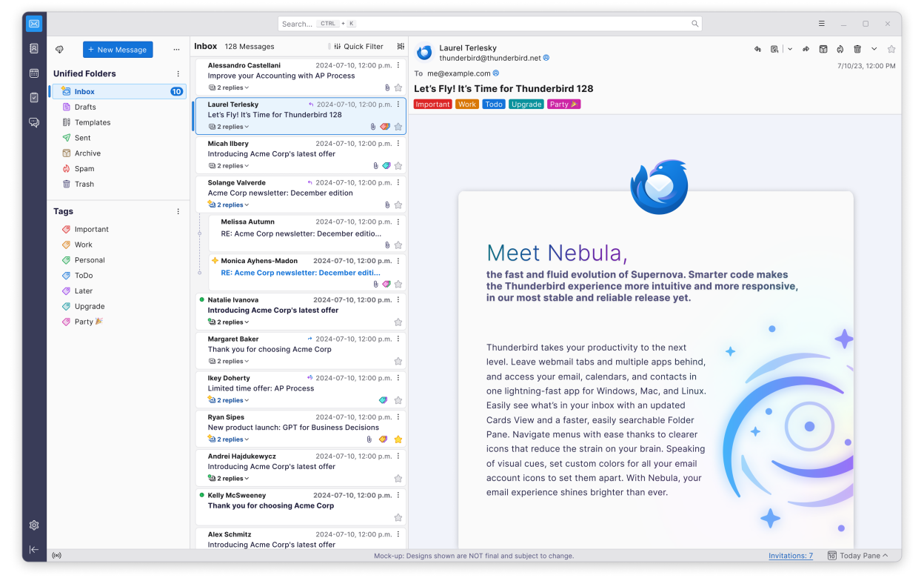The image size is (924, 578).
Task: Open the Invitations: 7 link
Action: [790, 556]
